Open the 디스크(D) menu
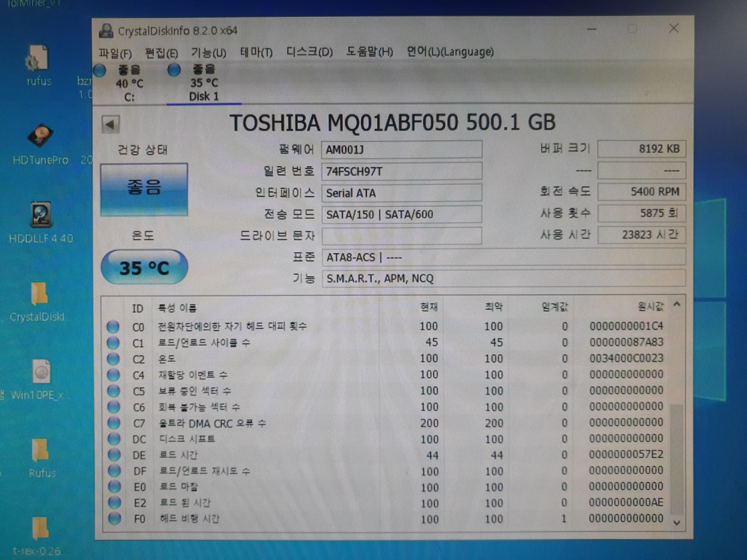The width and height of the screenshot is (747, 560). pos(309,52)
